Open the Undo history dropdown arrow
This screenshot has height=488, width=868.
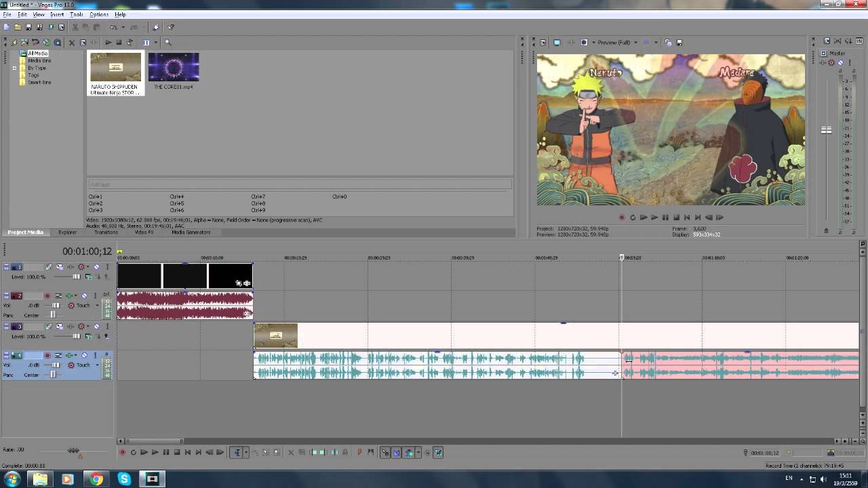[123, 27]
